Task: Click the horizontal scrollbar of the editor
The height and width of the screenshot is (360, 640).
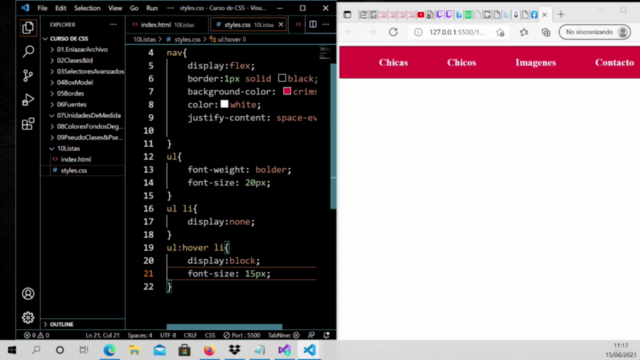Action: (224, 327)
